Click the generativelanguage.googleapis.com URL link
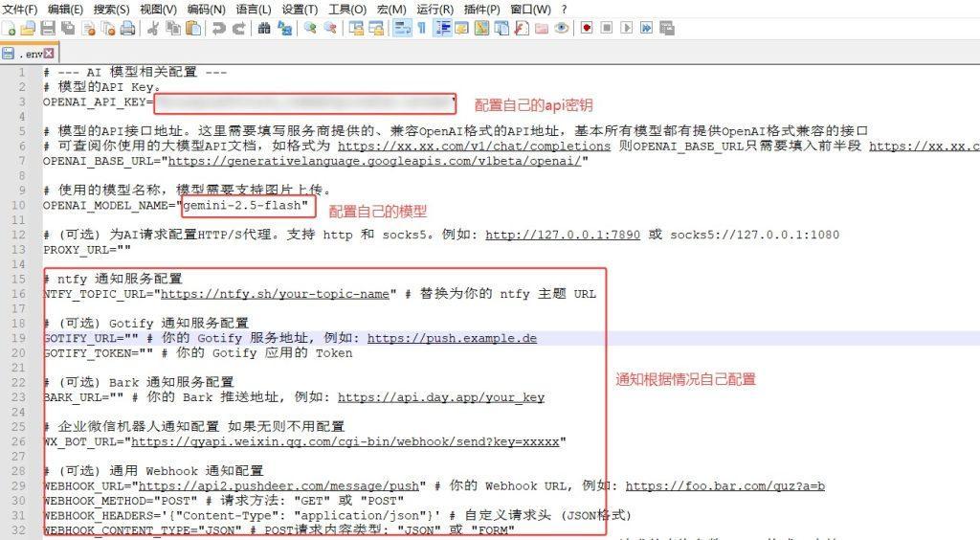Viewport: 980px width, 540px height. pyautogui.click(x=374, y=161)
